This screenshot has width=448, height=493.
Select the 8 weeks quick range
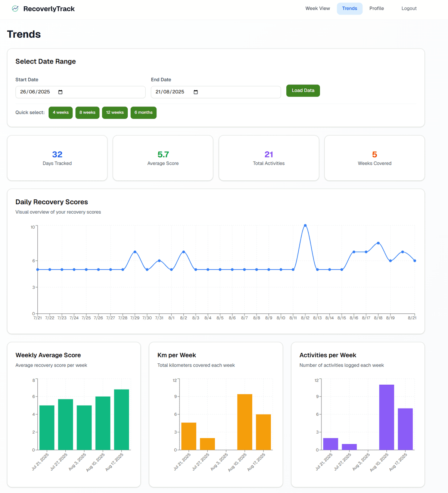(x=87, y=112)
